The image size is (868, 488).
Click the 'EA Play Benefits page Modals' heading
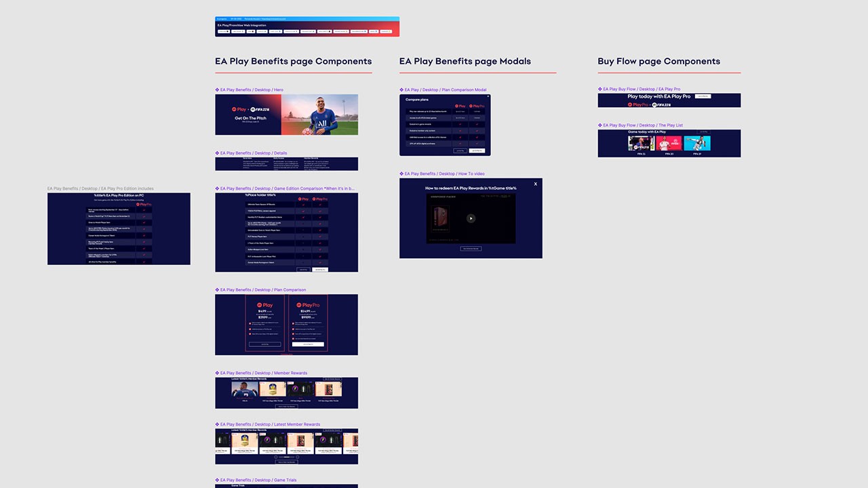click(x=465, y=61)
